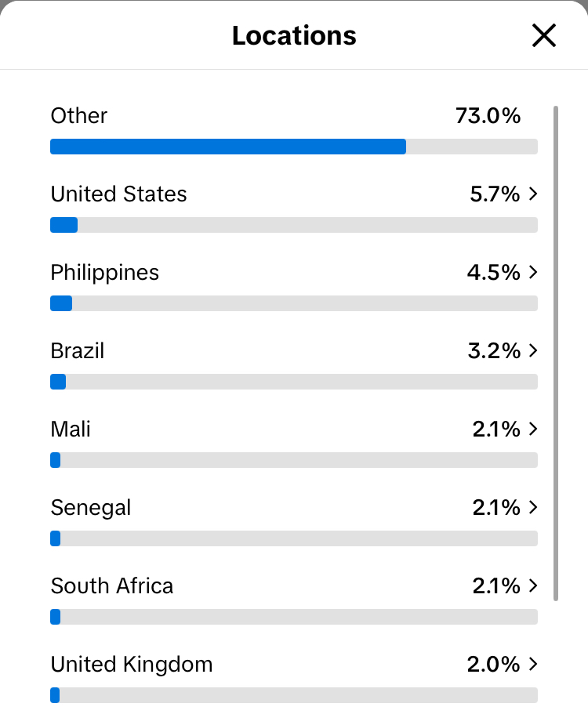
Task: Expand United States location details chevron
Action: click(533, 194)
